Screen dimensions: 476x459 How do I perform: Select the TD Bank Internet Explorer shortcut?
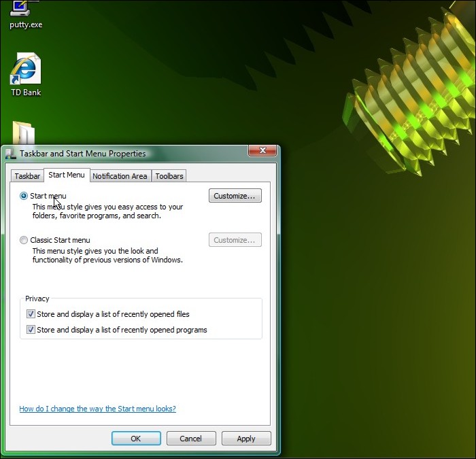(25, 71)
